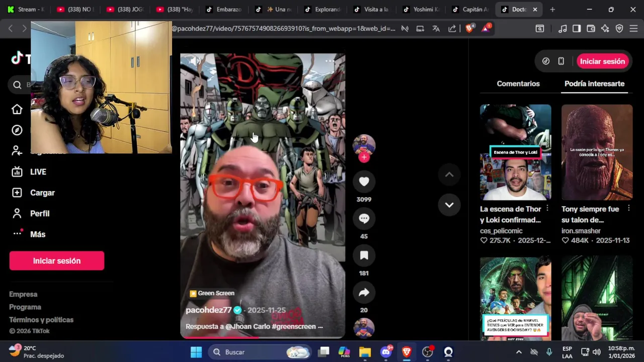
Task: Open Windows Start menu
Action: 196,352
